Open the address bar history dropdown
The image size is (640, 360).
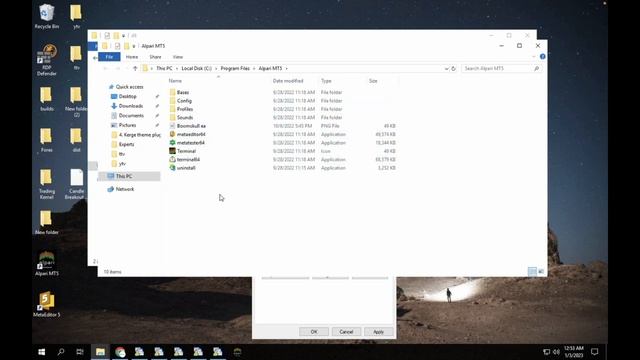446,69
